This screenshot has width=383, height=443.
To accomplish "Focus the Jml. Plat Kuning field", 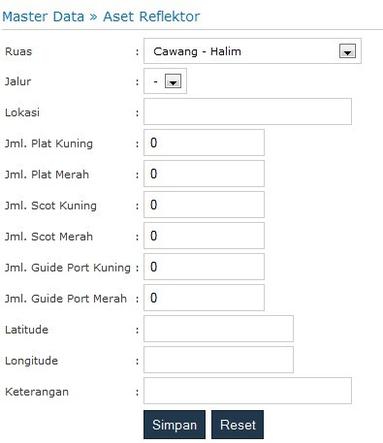I will (x=204, y=143).
